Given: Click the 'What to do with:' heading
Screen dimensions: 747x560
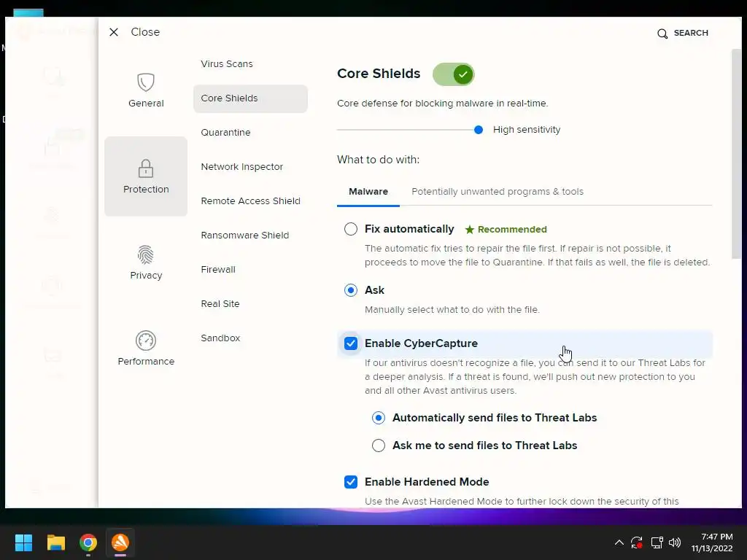Looking at the screenshot, I should [x=379, y=160].
